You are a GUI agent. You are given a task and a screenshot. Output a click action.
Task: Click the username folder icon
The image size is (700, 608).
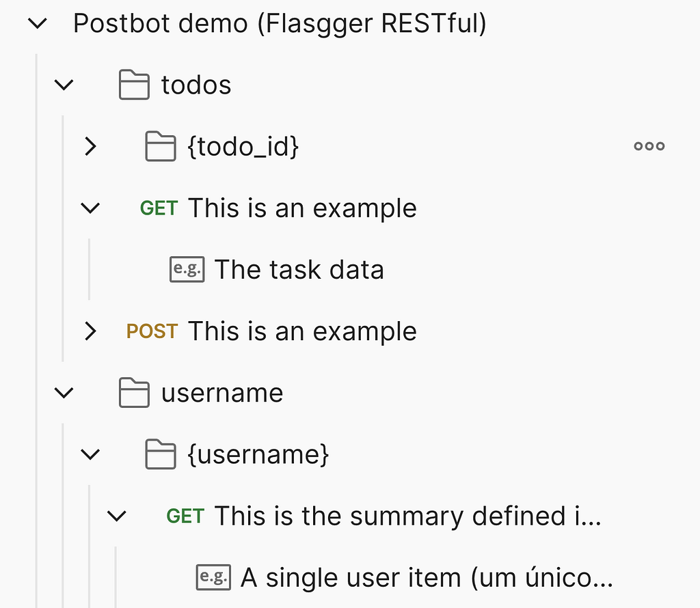134,393
